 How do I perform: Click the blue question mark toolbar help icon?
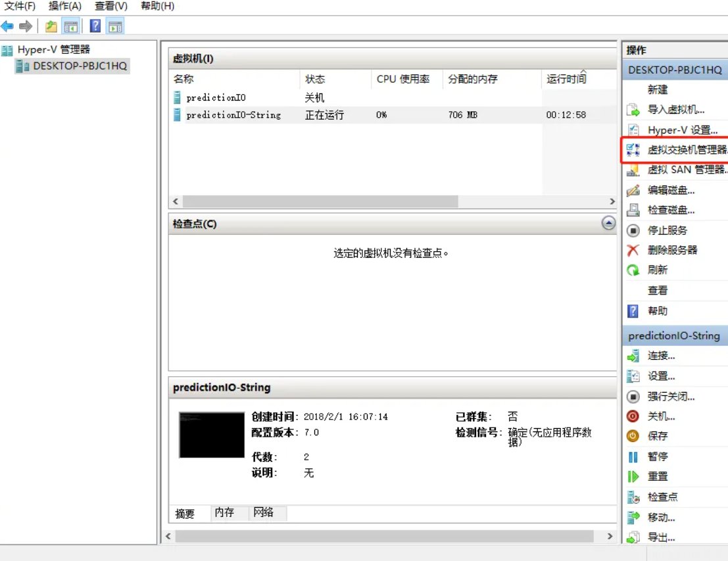point(95,26)
